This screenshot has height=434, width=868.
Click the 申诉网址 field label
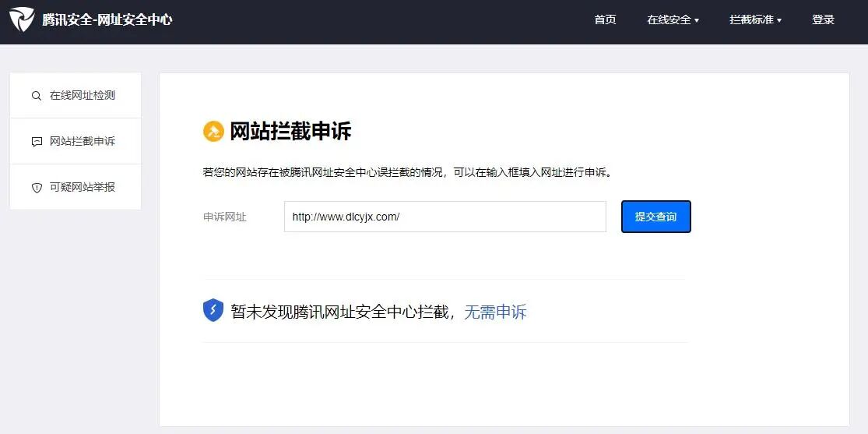tap(225, 217)
